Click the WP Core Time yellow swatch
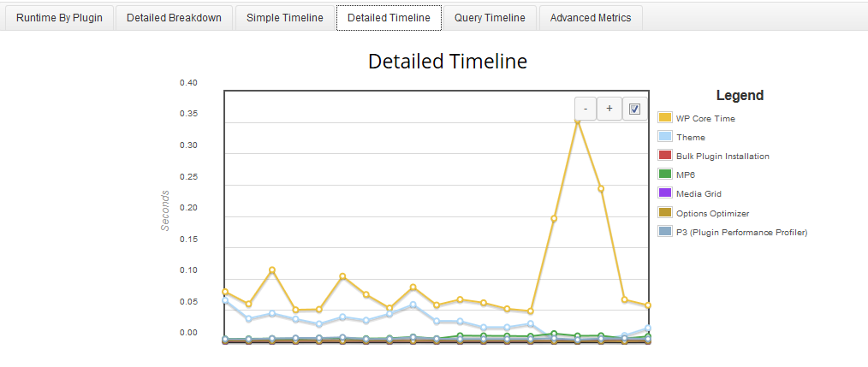868x367 pixels. pos(665,117)
